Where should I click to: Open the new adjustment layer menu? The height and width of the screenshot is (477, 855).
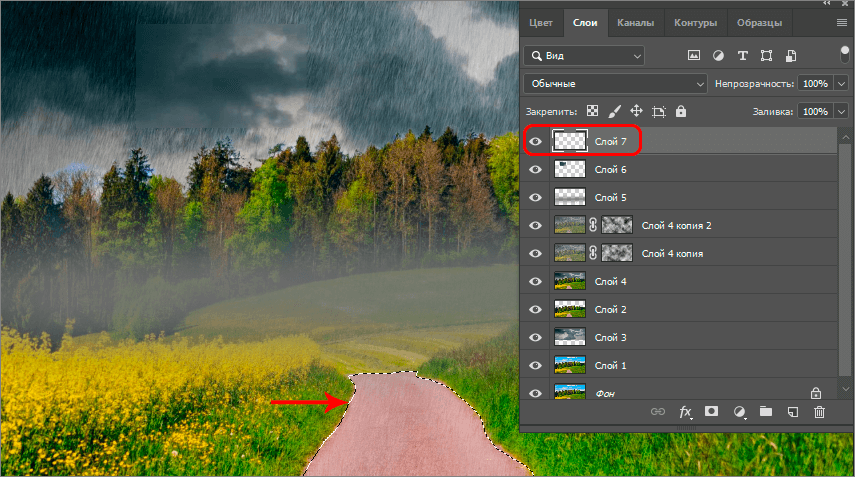[739, 411]
